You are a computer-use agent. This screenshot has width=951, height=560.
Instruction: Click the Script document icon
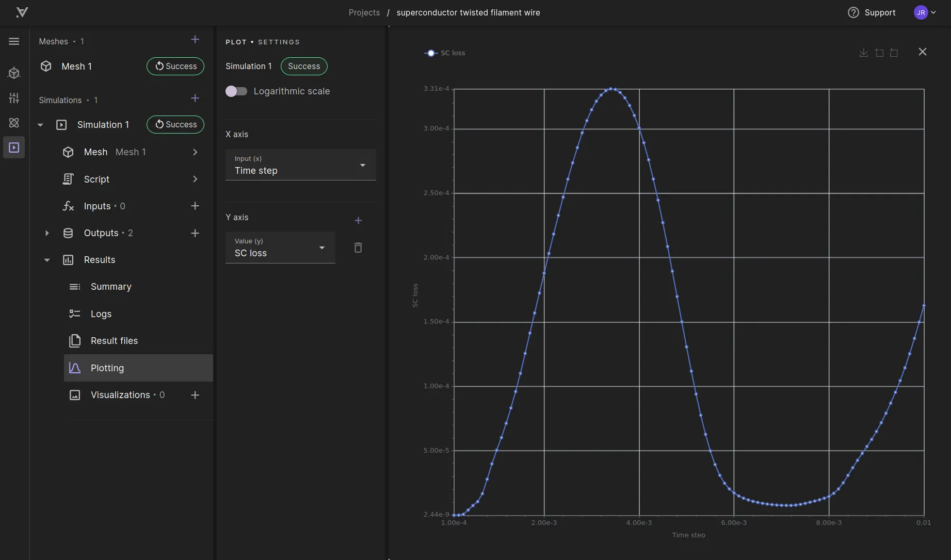[68, 179]
